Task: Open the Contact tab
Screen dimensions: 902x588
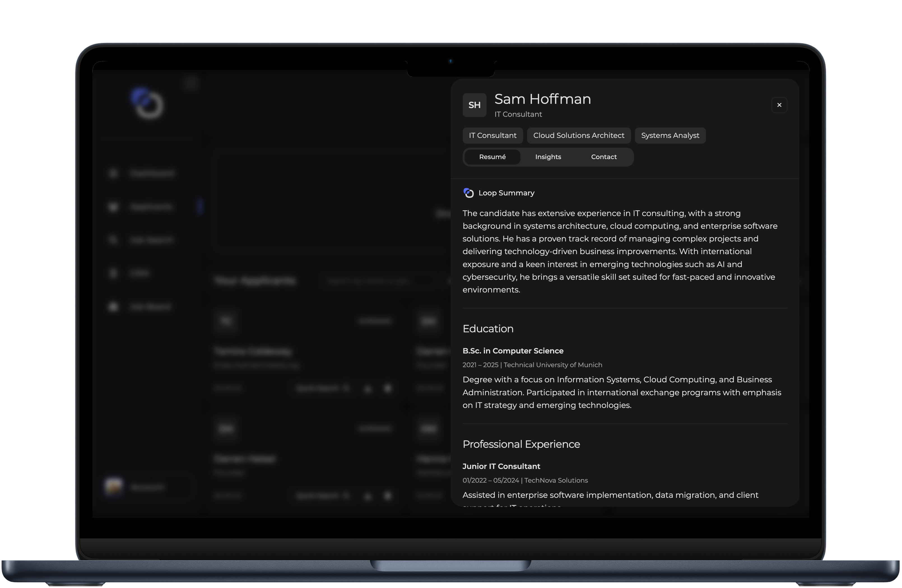Action: click(x=603, y=157)
